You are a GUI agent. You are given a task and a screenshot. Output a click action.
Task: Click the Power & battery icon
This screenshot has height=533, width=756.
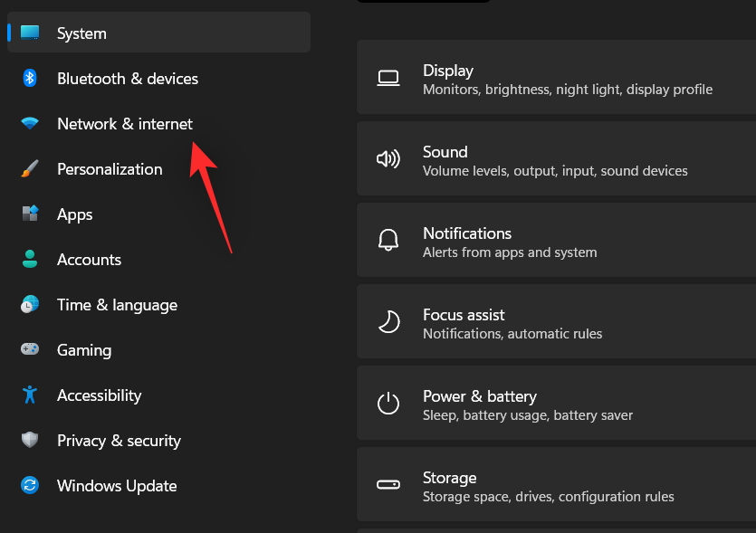click(388, 404)
